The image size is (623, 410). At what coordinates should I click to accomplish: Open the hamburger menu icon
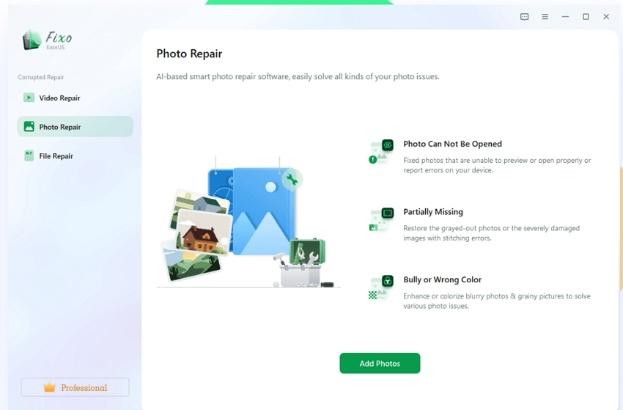click(545, 17)
